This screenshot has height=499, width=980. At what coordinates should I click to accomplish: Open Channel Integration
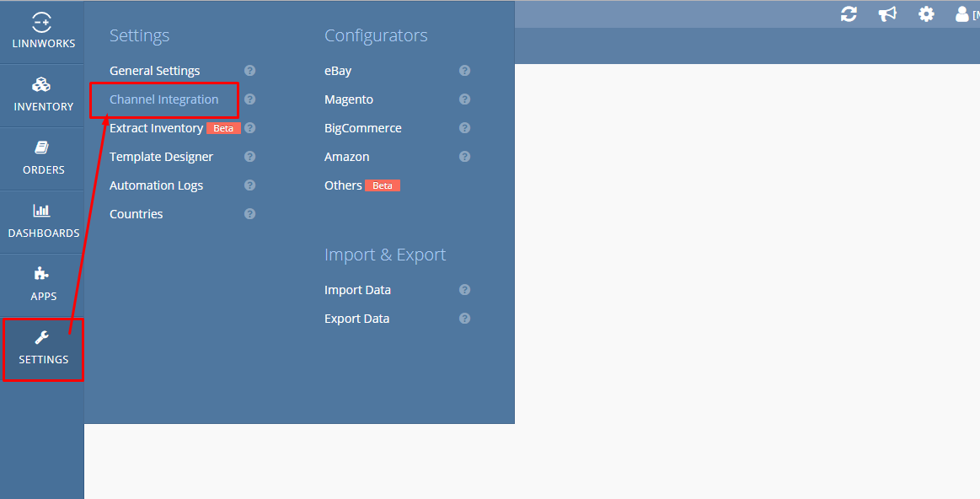point(163,99)
